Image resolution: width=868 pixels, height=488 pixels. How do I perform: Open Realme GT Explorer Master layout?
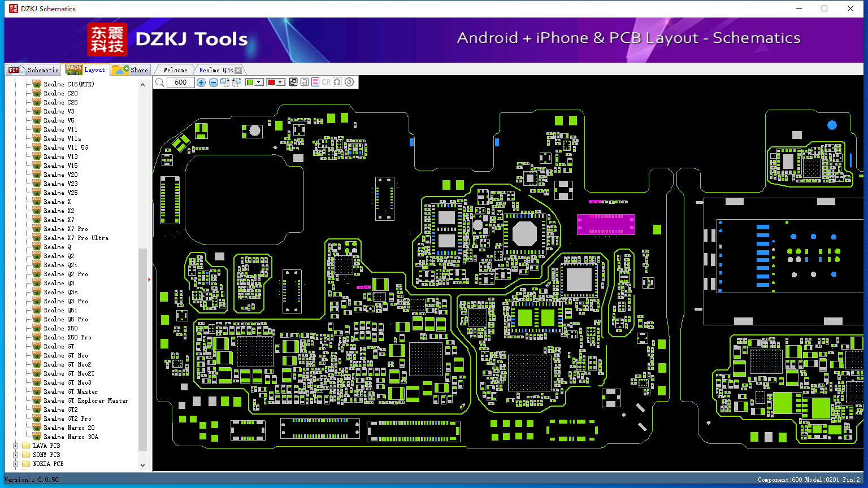(x=86, y=400)
